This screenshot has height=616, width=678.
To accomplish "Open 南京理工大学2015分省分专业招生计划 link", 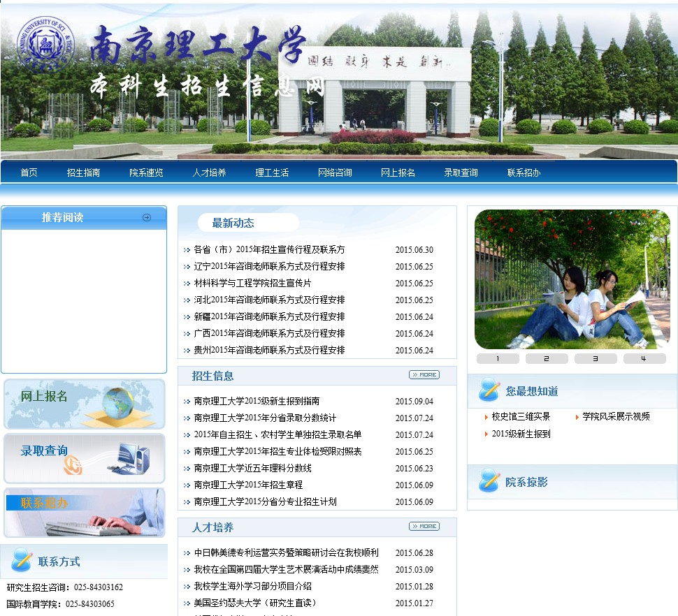I will click(265, 502).
